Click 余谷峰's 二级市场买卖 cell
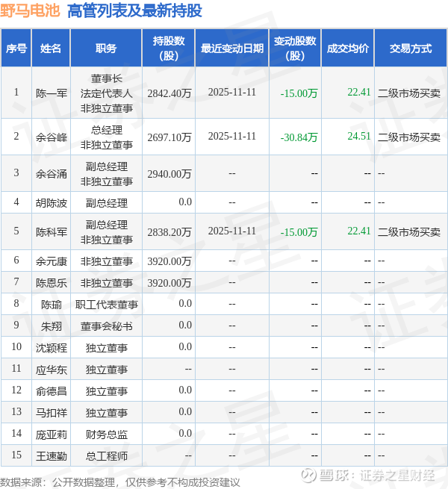The width and height of the screenshot is (448, 489). 409,137
